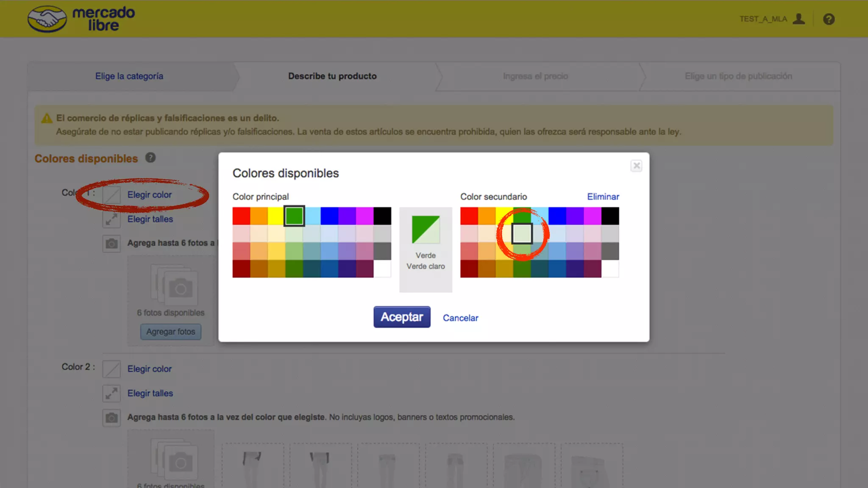Open the help question mark icon in the header
The height and width of the screenshot is (488, 868).
(829, 19)
